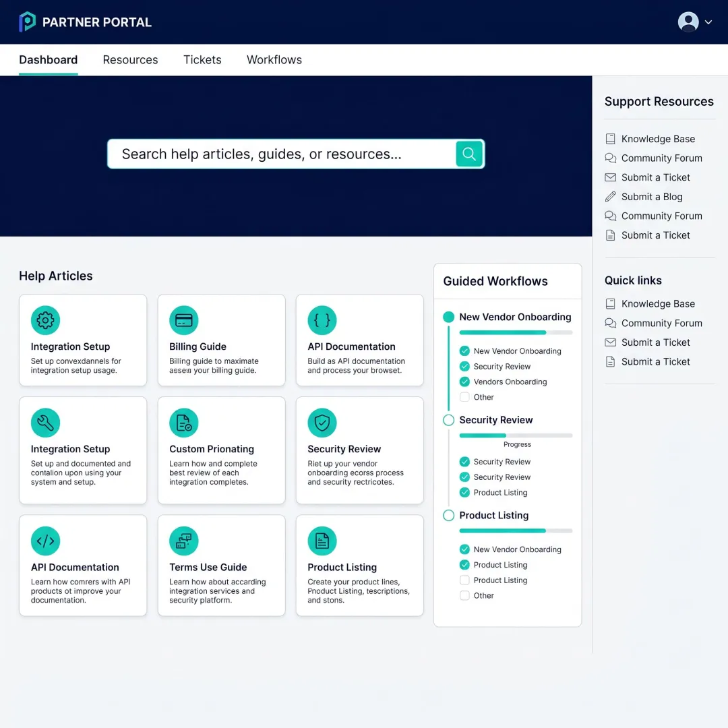Click Community Forum chat icon in Quick links
The width and height of the screenshot is (728, 728).
pyautogui.click(x=610, y=323)
